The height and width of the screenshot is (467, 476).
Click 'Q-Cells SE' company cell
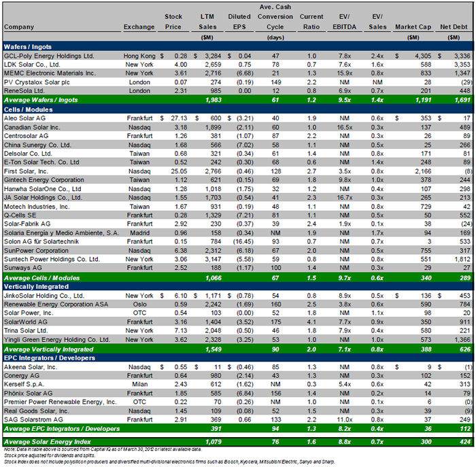(20, 215)
